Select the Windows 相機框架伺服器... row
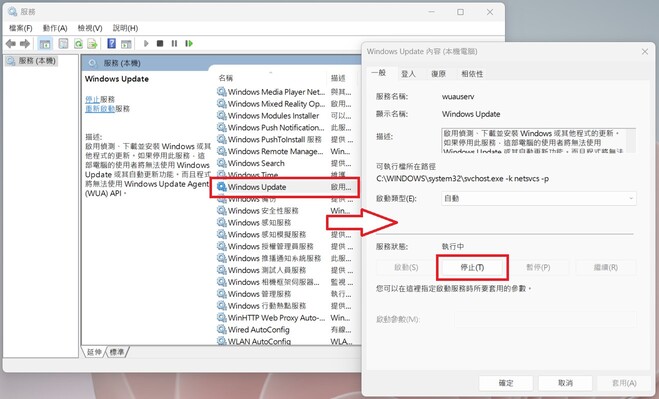 coord(285,282)
